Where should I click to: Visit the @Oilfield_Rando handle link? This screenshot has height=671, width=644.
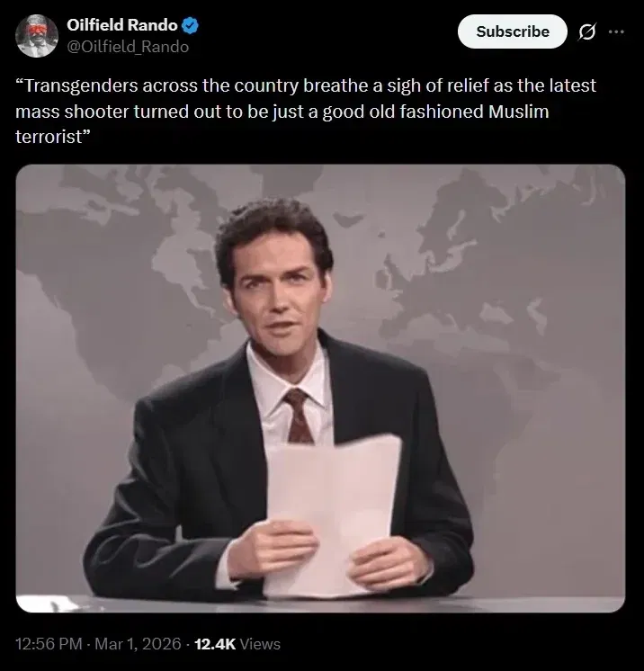128,47
